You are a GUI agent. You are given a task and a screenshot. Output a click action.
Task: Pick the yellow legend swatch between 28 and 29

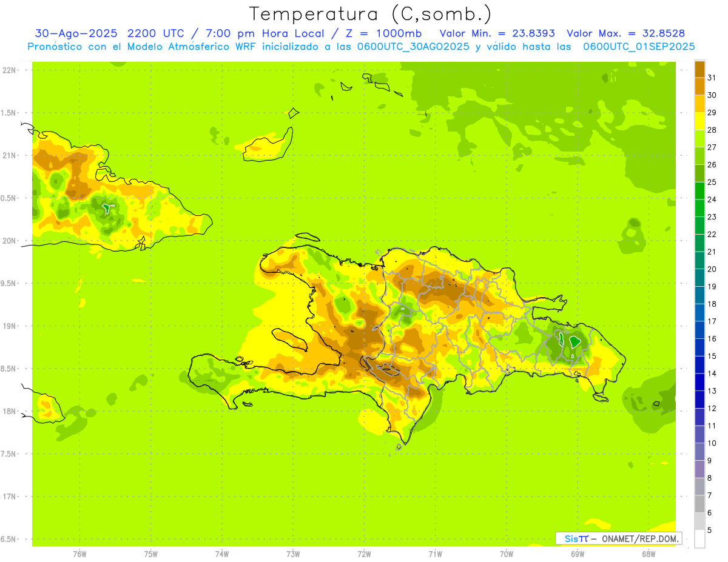[x=699, y=121]
